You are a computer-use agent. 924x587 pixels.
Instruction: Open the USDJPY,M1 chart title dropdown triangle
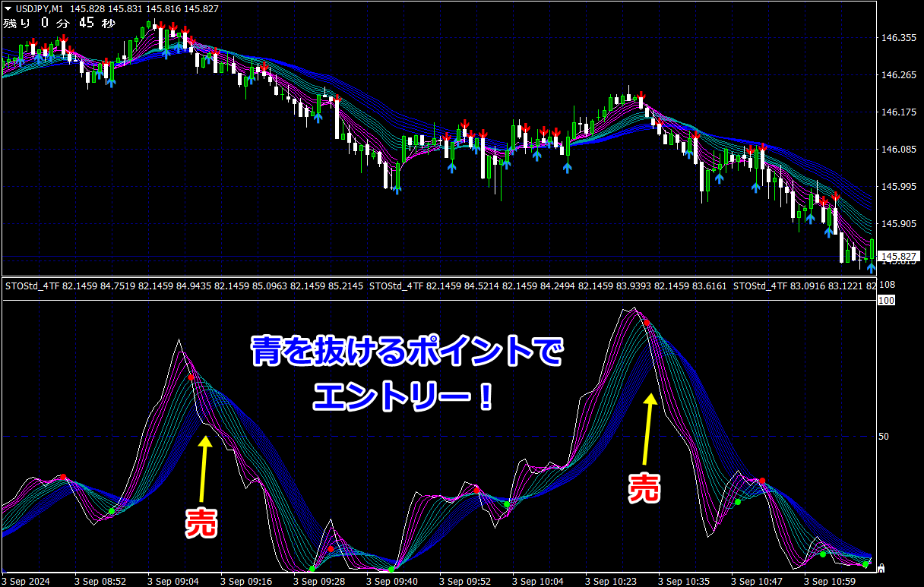coord(8,8)
